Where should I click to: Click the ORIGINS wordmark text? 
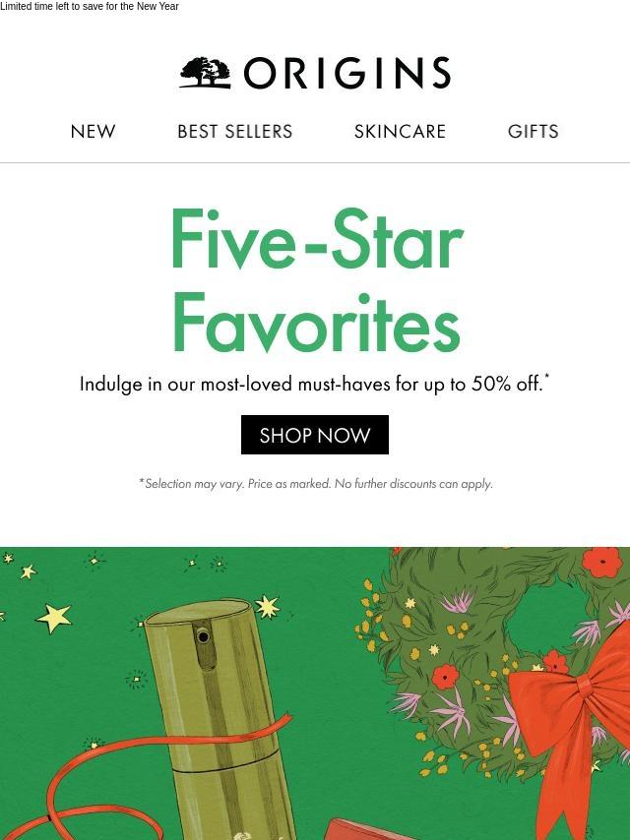tap(346, 73)
